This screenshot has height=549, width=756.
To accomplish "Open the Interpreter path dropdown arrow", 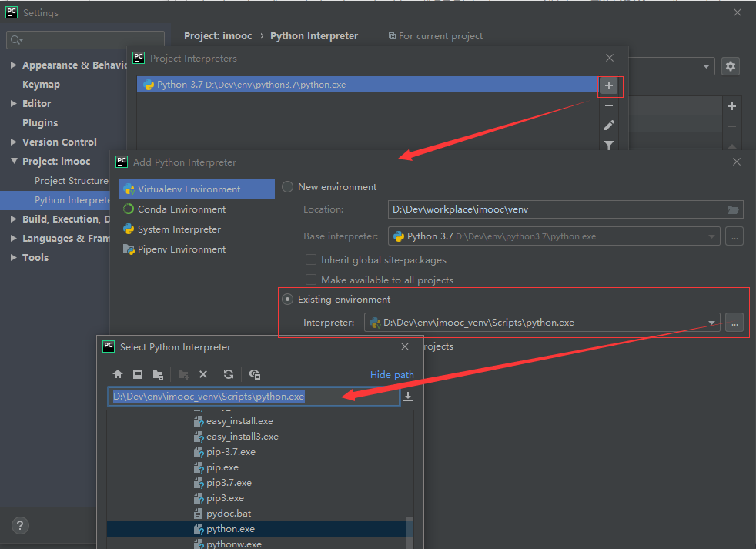I will 711,323.
